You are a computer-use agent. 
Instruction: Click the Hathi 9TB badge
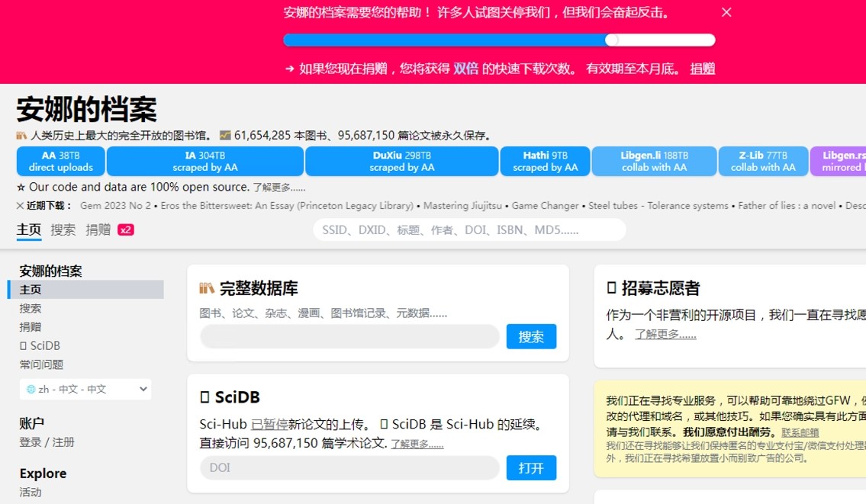click(545, 161)
